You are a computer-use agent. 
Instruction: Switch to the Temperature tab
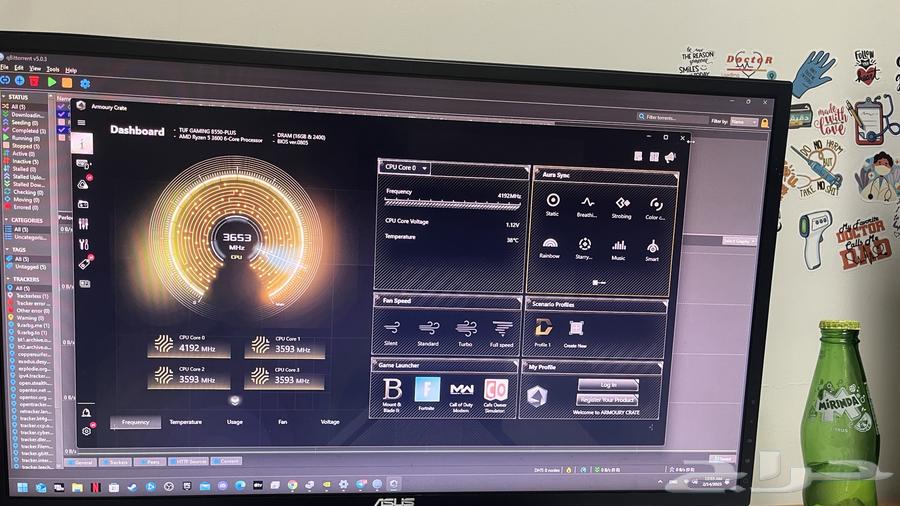185,422
